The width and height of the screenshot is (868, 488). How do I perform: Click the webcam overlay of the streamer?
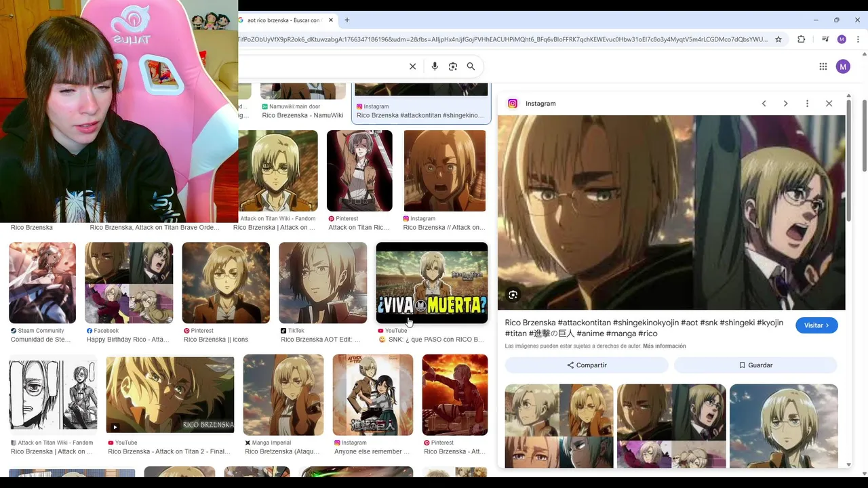pyautogui.click(x=119, y=112)
